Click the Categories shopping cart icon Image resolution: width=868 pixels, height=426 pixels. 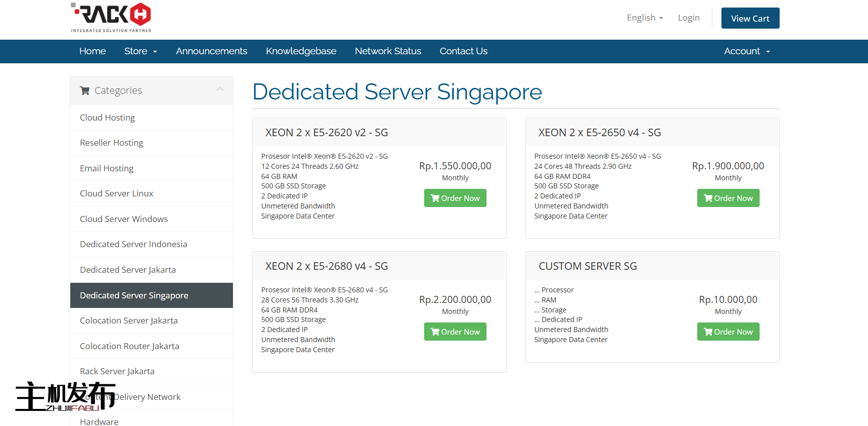click(85, 91)
